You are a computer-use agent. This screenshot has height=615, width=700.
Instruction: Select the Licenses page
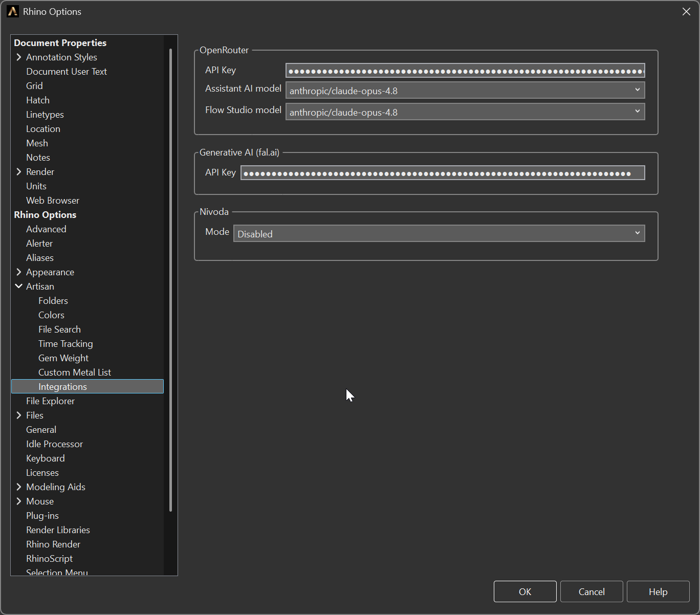(42, 473)
